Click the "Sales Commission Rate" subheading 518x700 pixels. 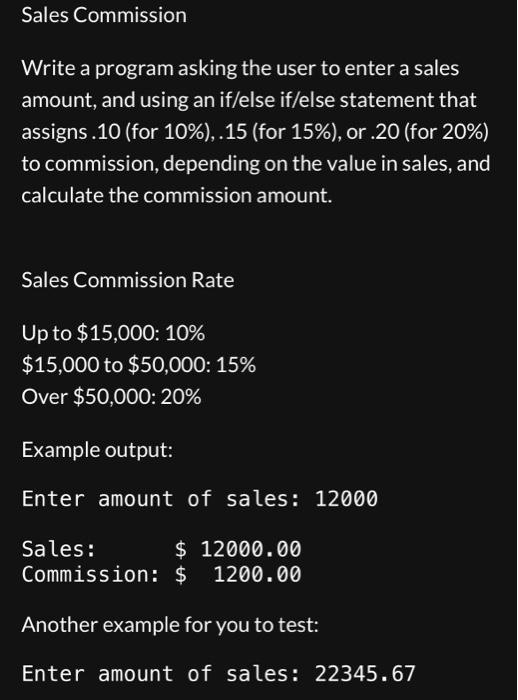pos(128,280)
